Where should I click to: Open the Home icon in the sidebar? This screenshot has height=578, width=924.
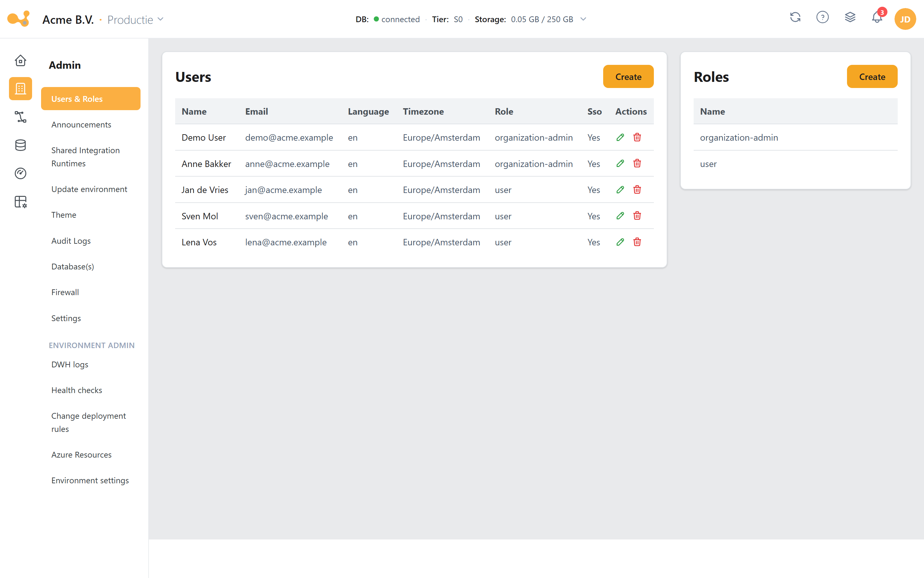(x=20, y=60)
